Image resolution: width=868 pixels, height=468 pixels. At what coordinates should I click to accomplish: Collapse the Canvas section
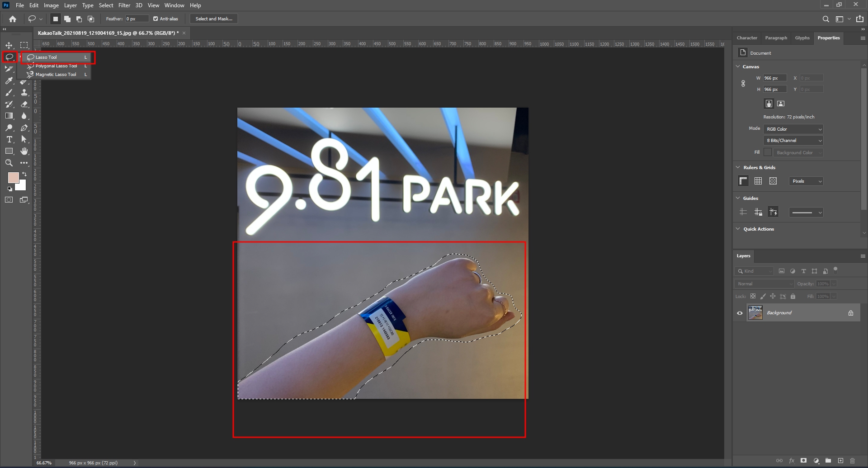738,66
